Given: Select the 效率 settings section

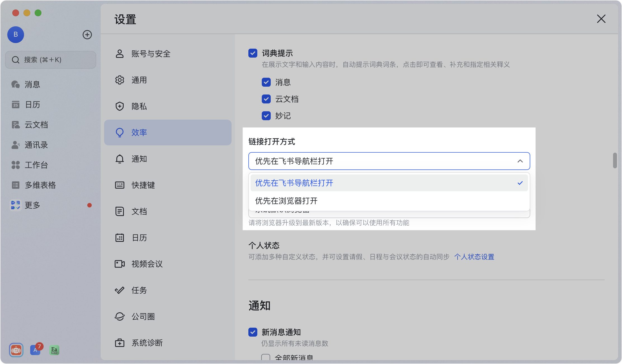Looking at the screenshot, I should [168, 133].
